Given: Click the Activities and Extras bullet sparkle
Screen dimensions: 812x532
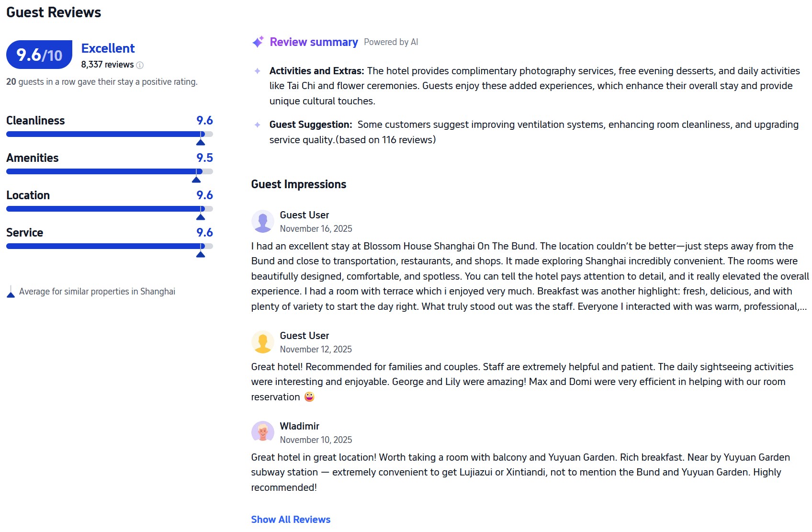Looking at the screenshot, I should click(x=258, y=71).
